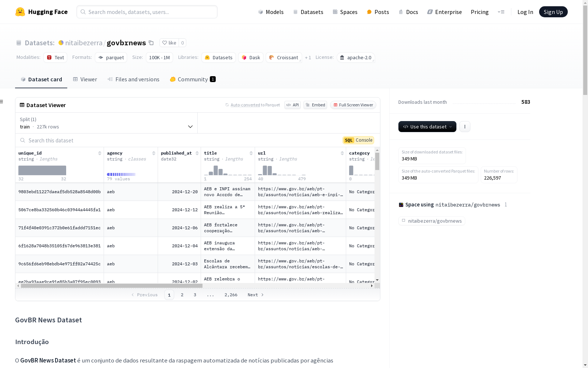Click table scroll right arrow
The width and height of the screenshot is (588, 368).
(372, 286)
